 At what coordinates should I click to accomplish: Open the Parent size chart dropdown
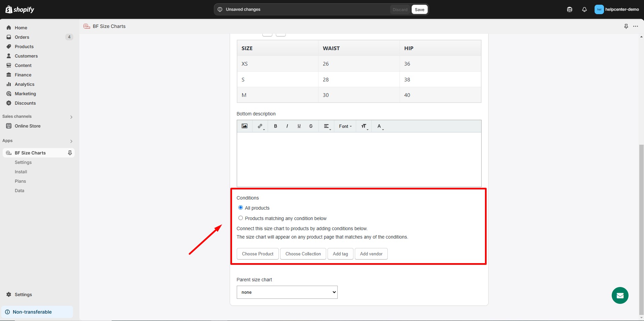point(287,292)
